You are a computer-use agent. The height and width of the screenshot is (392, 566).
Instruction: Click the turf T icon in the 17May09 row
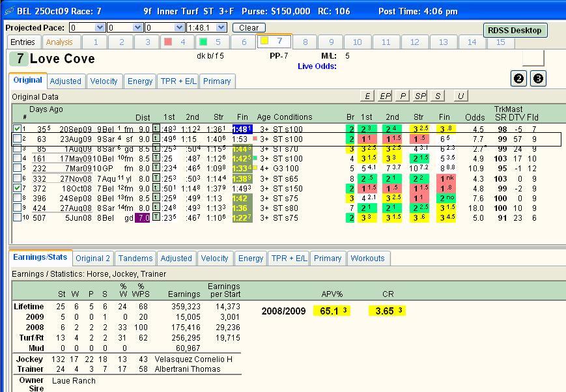click(x=156, y=158)
